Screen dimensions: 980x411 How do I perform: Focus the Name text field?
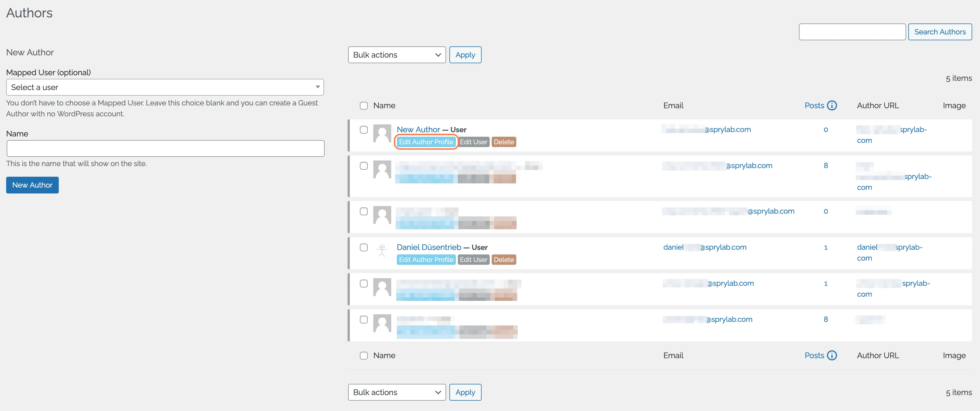[x=165, y=148]
